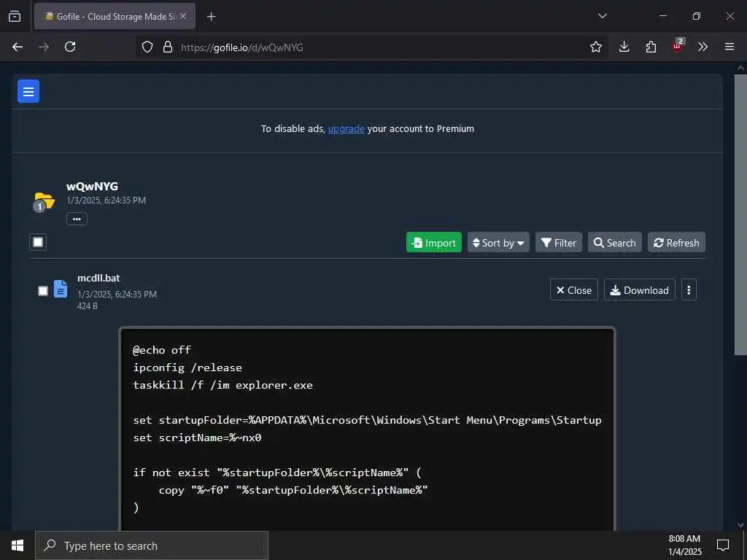
Task: Click the page vertical scrollbar thumb
Action: 740,214
